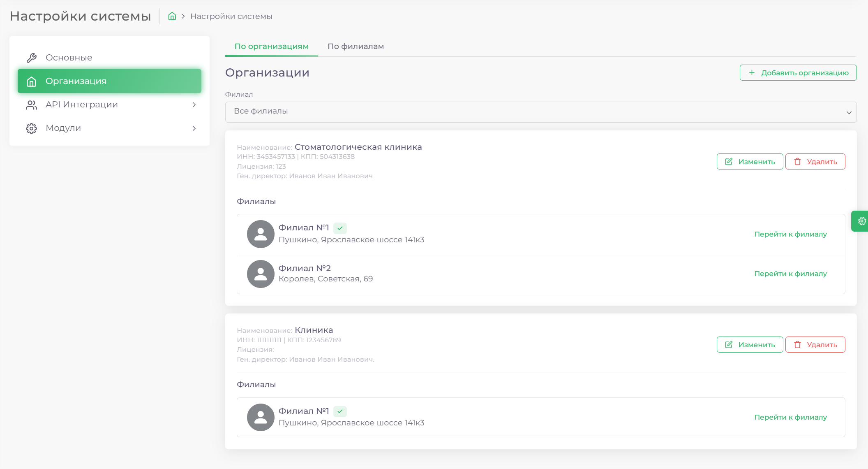The image size is (868, 469).
Task: Click the Лицензия: 123 line
Action: (261, 167)
